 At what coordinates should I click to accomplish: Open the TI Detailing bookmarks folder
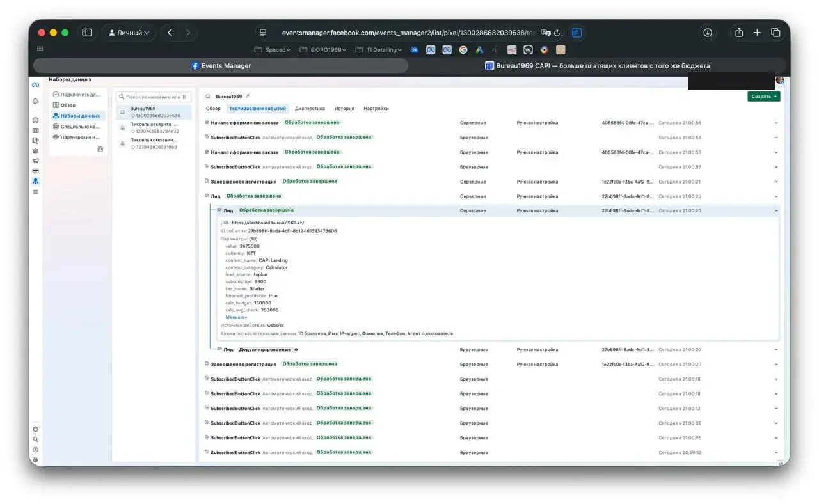[379, 49]
